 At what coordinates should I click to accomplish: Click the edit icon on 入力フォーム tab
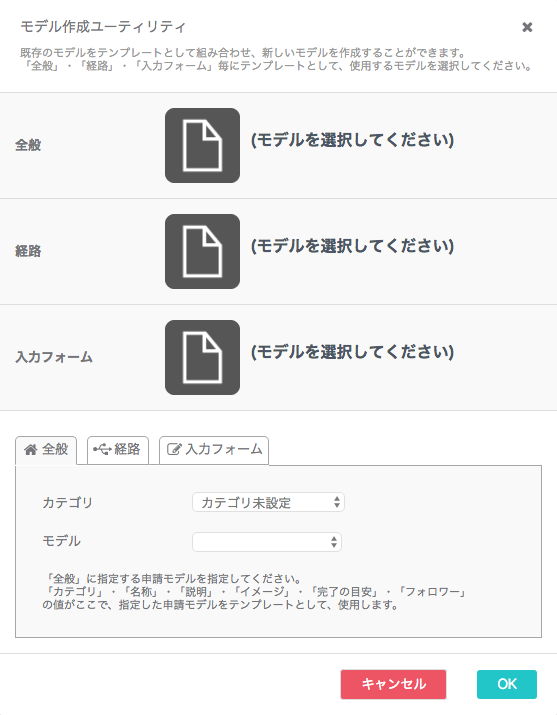pos(174,450)
